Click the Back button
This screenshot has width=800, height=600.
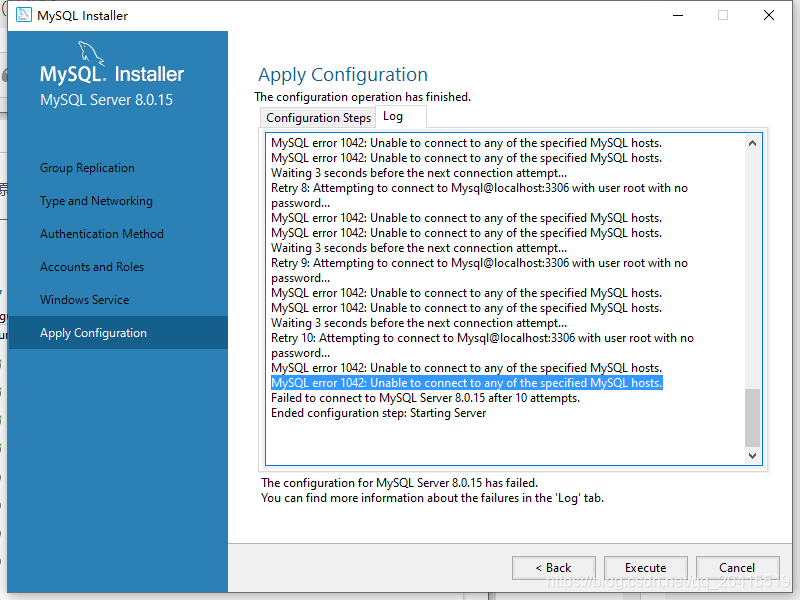pyautogui.click(x=554, y=568)
